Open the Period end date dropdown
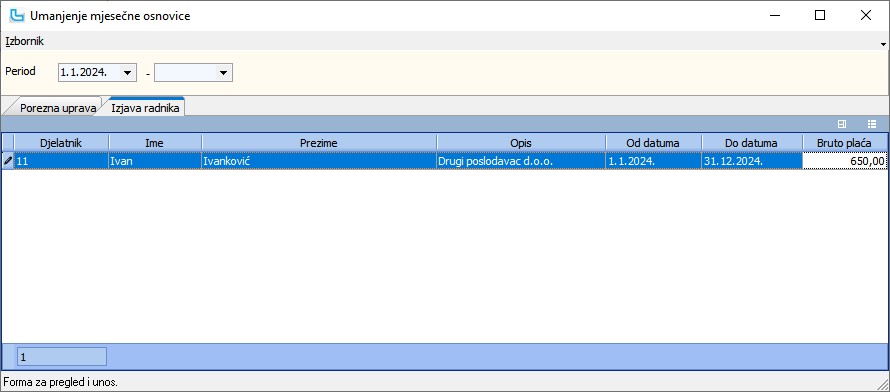890x392 pixels. [x=224, y=72]
